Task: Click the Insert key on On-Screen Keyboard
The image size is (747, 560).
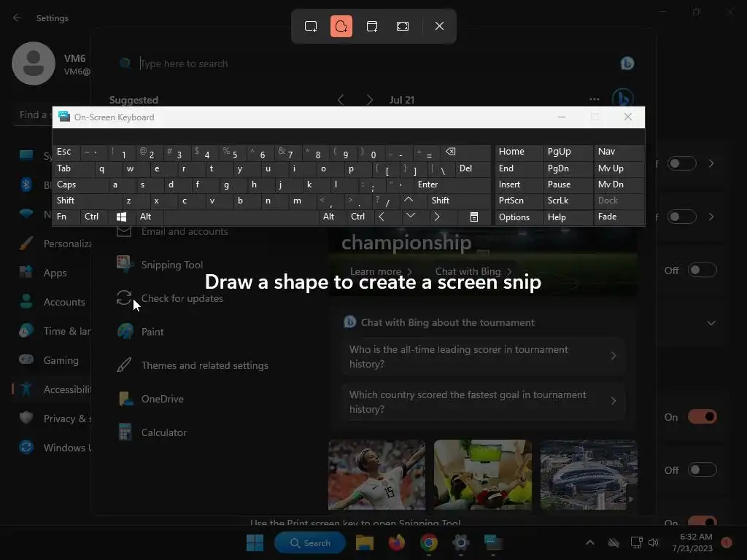Action: click(519, 184)
